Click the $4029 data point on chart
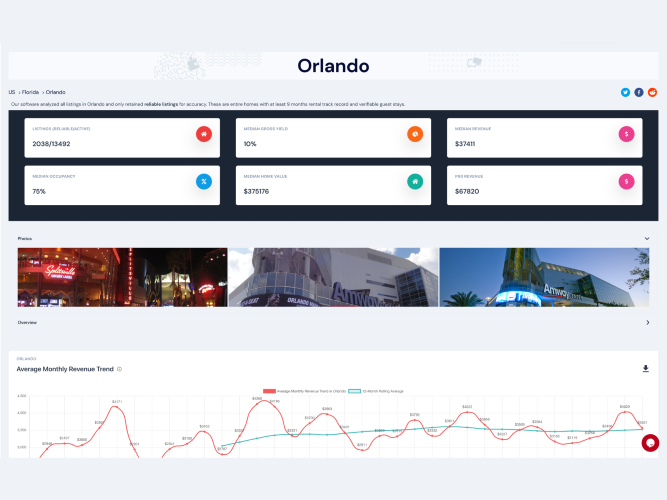This screenshot has height=500, width=667. coord(625,412)
